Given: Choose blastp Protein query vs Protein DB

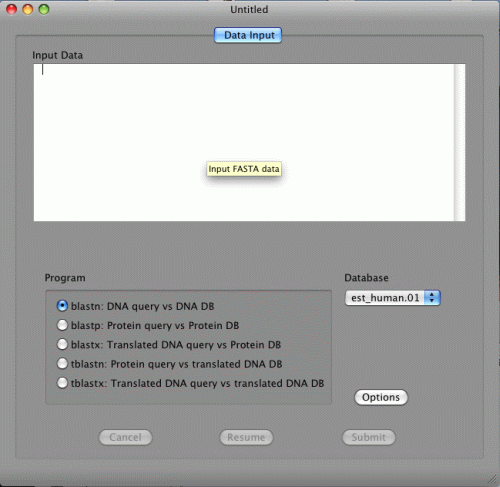Looking at the screenshot, I should click(x=62, y=325).
